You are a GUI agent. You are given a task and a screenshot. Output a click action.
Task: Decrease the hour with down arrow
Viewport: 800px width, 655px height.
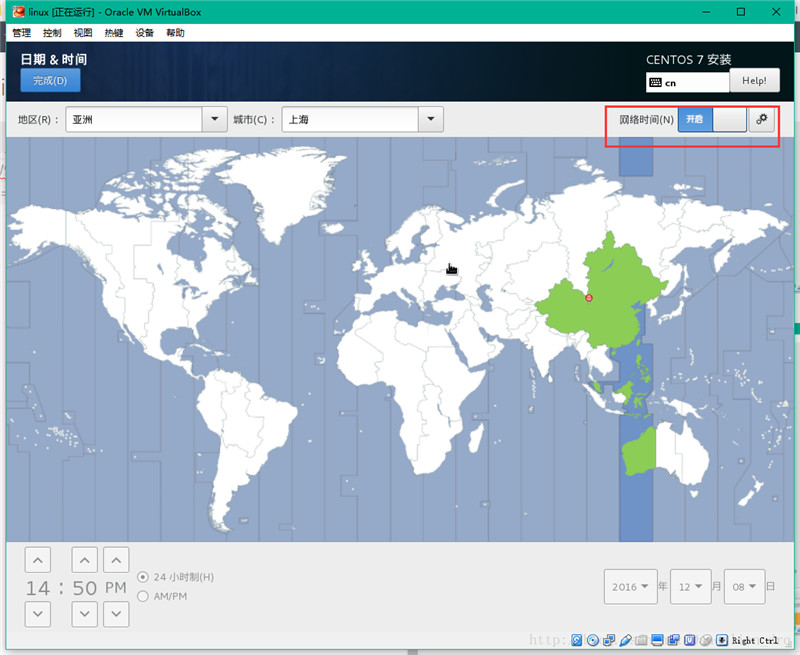pos(38,614)
